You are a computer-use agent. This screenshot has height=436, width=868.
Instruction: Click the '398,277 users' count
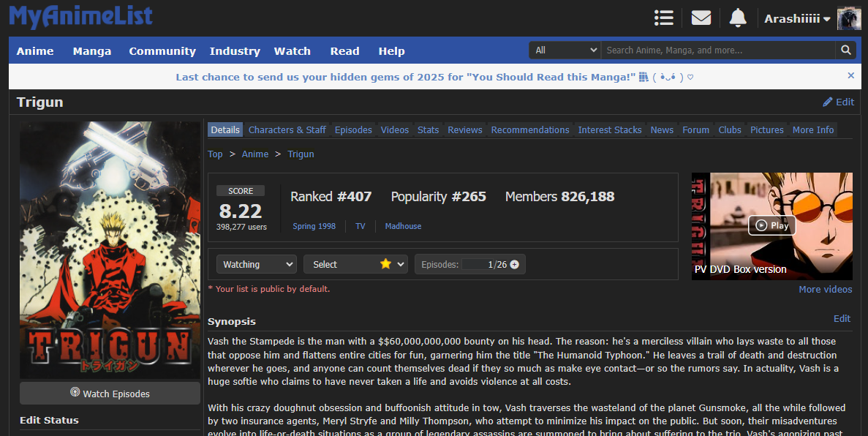(x=241, y=227)
